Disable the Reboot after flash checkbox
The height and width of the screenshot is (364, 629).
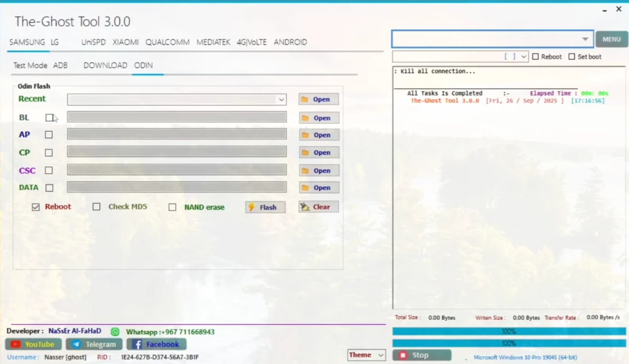[x=35, y=207]
